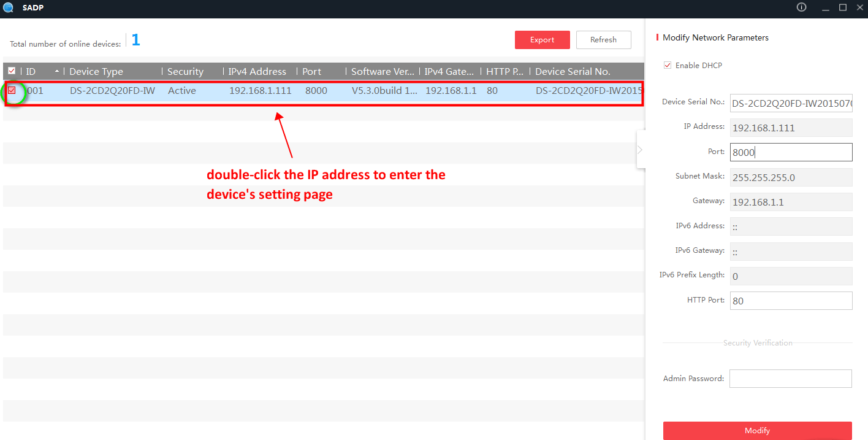Image resolution: width=868 pixels, height=440 pixels.
Task: Click the Admin Password input field
Action: 790,378
